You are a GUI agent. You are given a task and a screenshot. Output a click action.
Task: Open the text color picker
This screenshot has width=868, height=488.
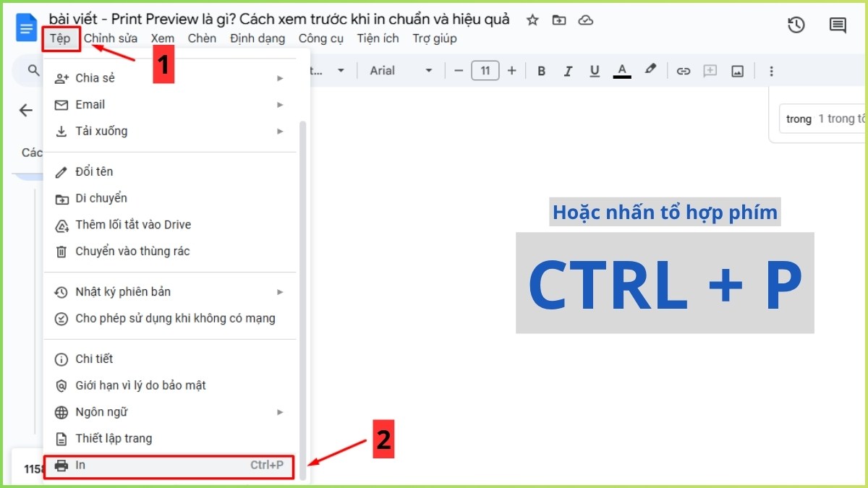pyautogui.click(x=622, y=70)
